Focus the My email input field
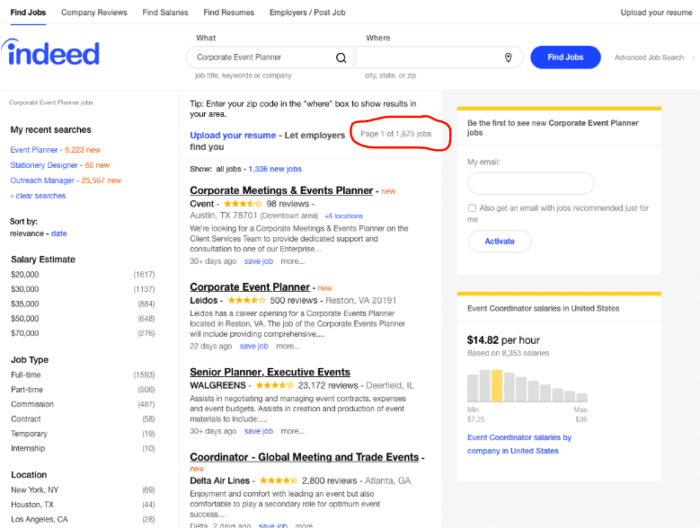The height and width of the screenshot is (528, 700). [531, 183]
